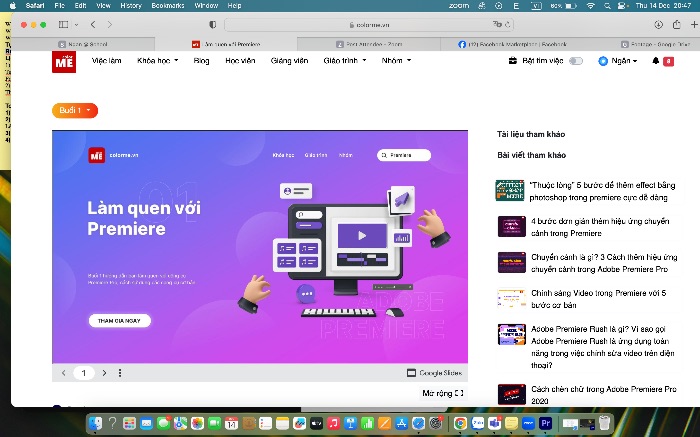The width and height of the screenshot is (700, 437).
Task: Expand the 'Nhóm' dropdown menu
Action: [396, 60]
